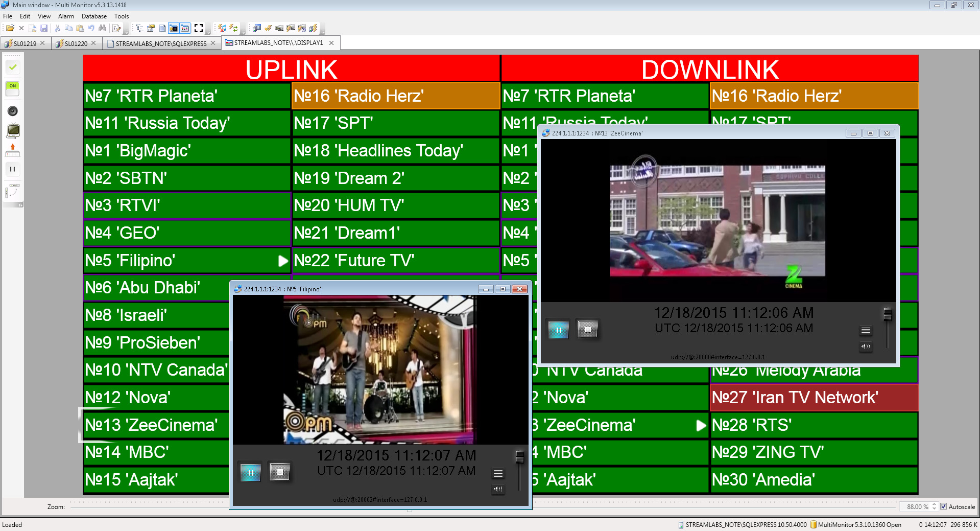Click the Paste clipboard icon
The width and height of the screenshot is (980, 531).
(80, 28)
